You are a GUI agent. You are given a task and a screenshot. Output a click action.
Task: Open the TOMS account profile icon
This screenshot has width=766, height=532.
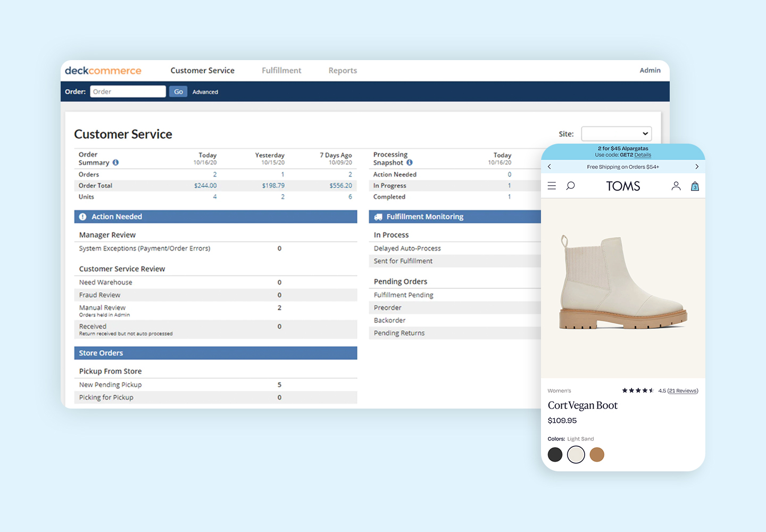click(x=676, y=186)
